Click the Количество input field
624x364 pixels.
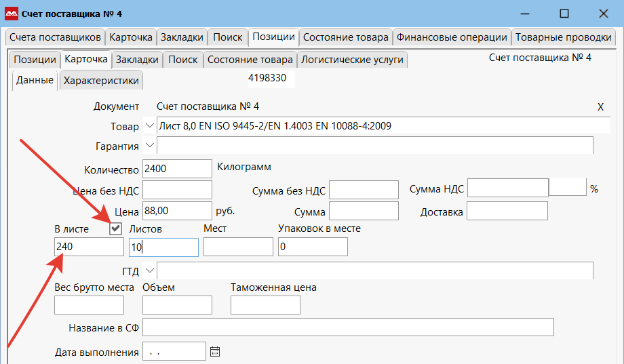click(177, 169)
